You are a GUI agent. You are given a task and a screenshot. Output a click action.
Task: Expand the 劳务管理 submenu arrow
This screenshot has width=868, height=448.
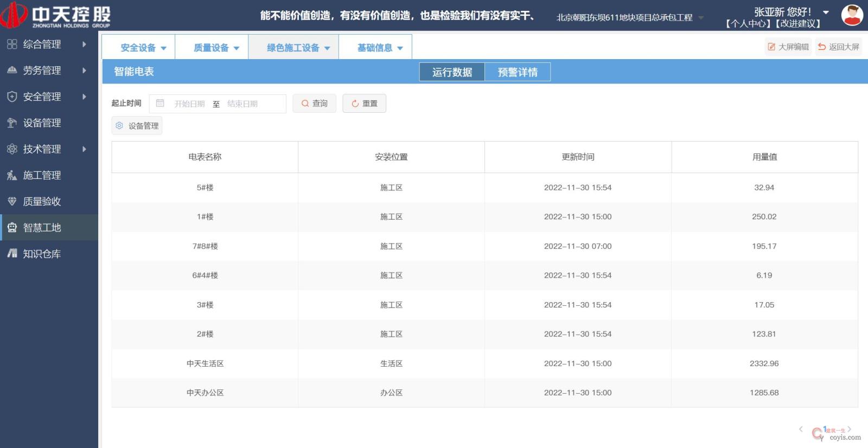coord(84,71)
